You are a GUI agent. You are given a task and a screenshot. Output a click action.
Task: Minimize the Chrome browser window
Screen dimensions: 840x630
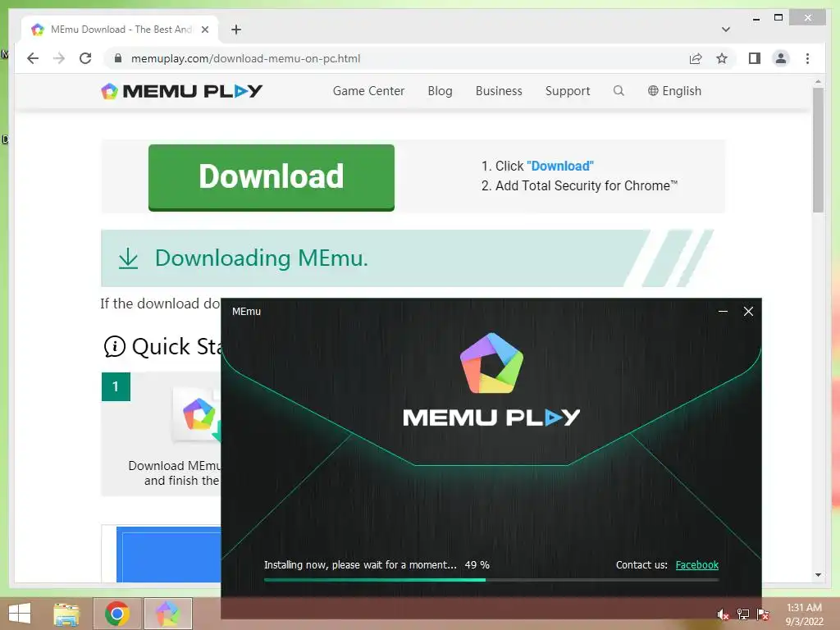point(756,18)
